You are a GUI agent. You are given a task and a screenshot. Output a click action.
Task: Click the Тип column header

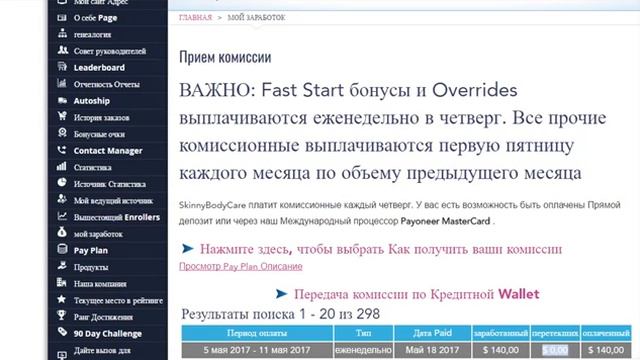click(x=363, y=333)
